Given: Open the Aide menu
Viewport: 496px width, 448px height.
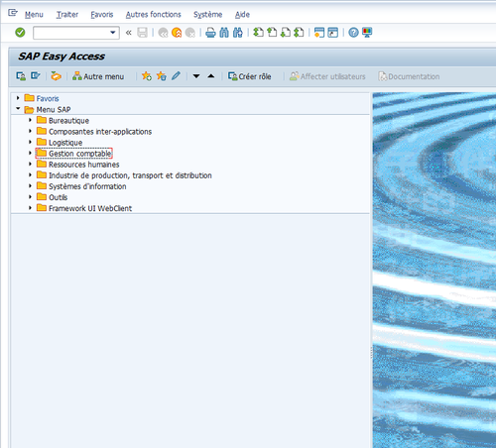Looking at the screenshot, I should click(x=242, y=15).
